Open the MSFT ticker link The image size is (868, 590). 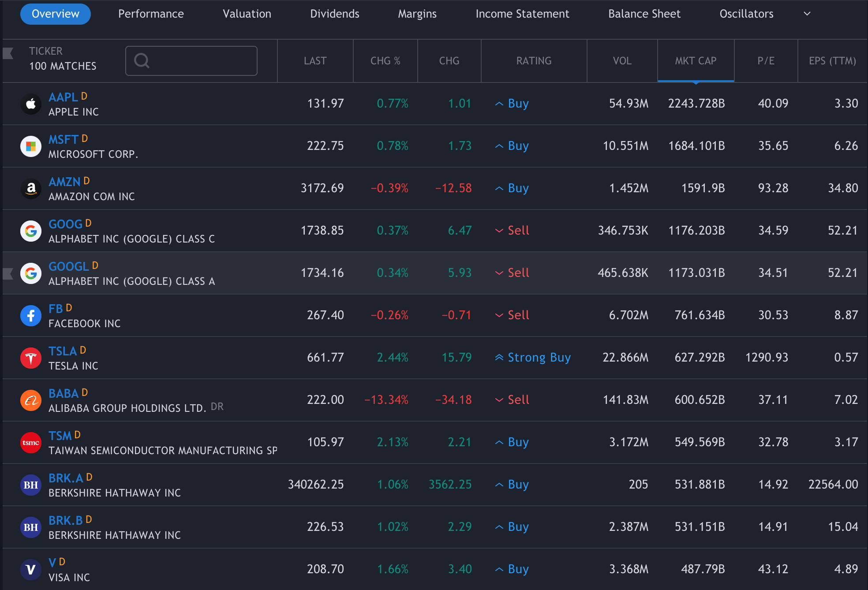pos(64,139)
